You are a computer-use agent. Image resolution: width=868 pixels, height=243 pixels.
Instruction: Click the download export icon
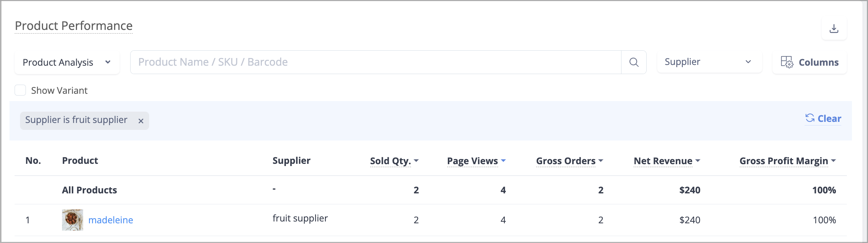click(834, 28)
